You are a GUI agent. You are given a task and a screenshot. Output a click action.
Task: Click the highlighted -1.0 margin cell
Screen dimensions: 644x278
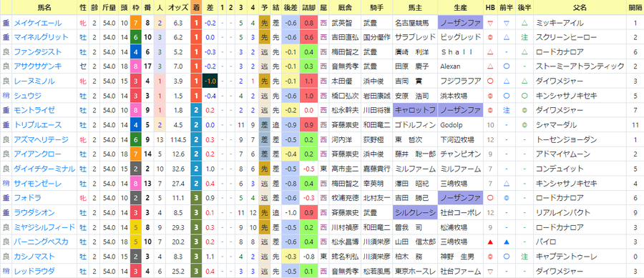(210, 81)
